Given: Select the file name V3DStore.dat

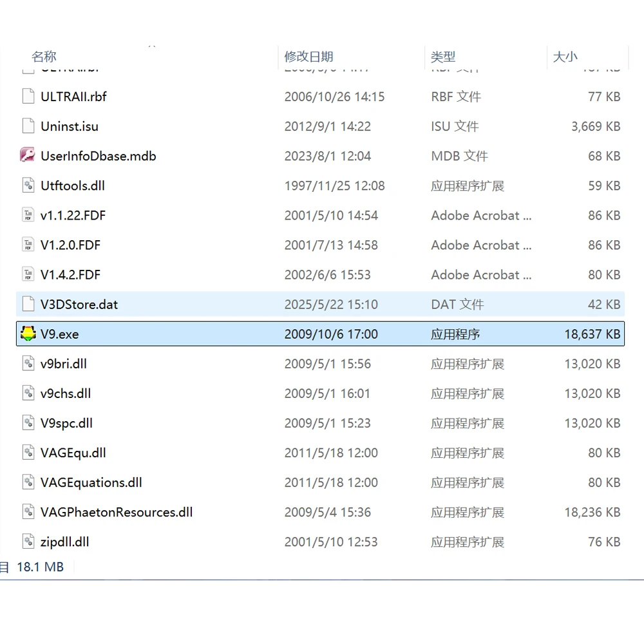Looking at the screenshot, I should click(79, 305).
